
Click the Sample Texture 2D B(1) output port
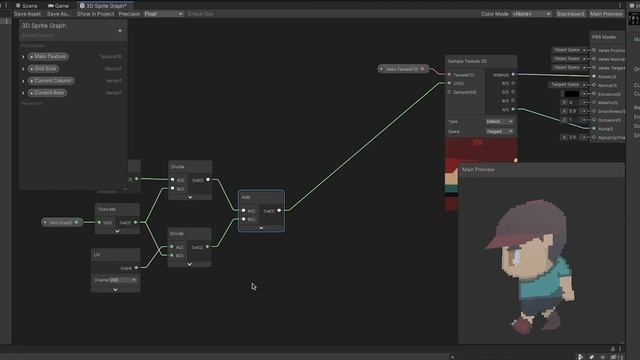tap(513, 101)
